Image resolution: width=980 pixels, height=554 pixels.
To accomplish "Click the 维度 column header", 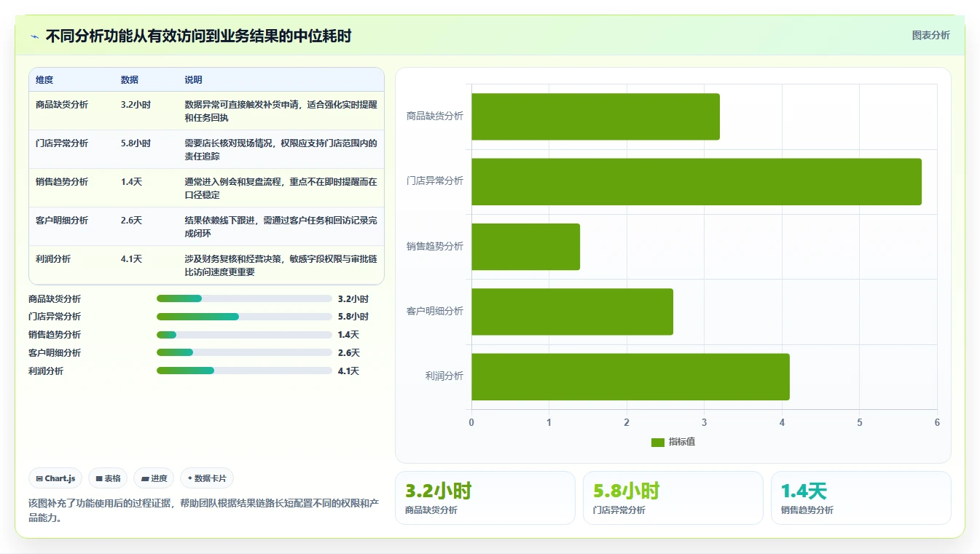I will pyautogui.click(x=44, y=80).
